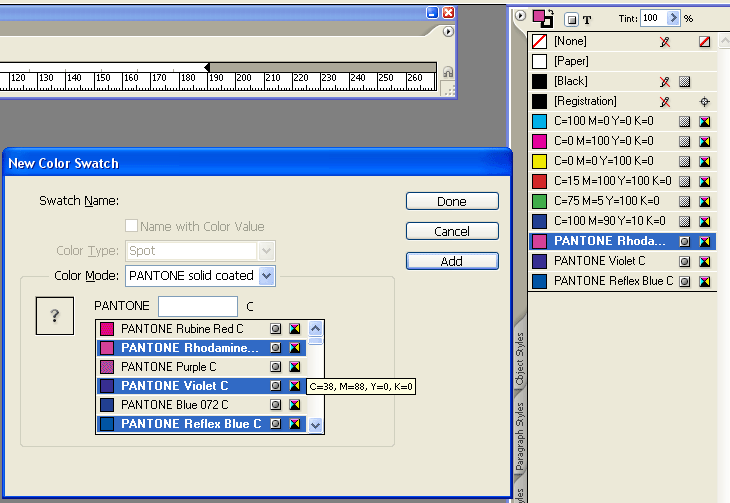This screenshot has width=730, height=503.
Task: Select PANTONE Violet C in the dialog list
Action: [202, 386]
